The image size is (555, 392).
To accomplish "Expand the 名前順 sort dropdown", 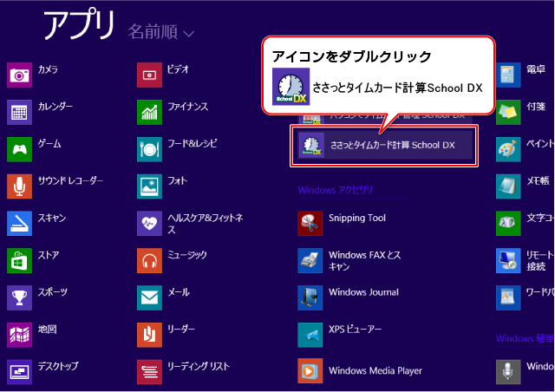I will coord(161,32).
